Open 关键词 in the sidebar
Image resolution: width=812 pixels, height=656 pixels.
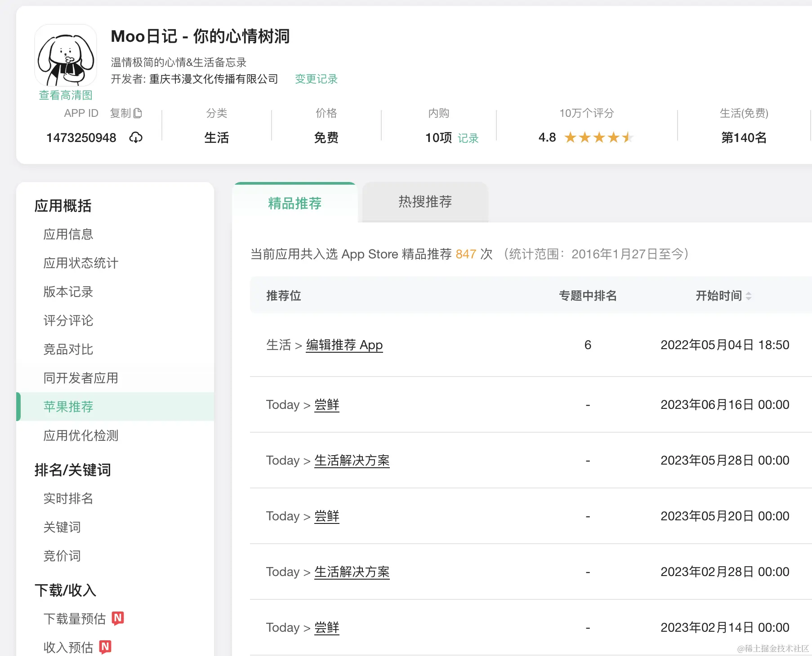pos(62,527)
